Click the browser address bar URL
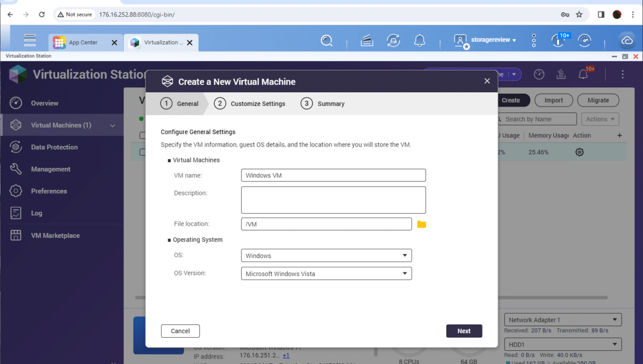 [x=137, y=15]
